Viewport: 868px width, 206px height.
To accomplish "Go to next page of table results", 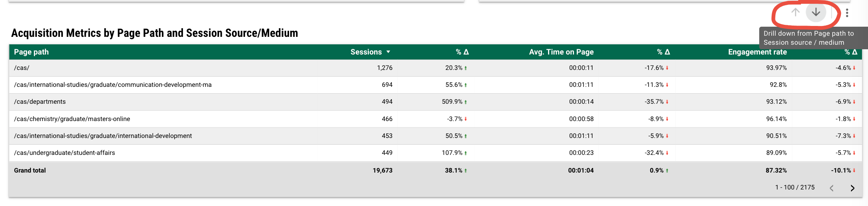I will click(x=853, y=188).
